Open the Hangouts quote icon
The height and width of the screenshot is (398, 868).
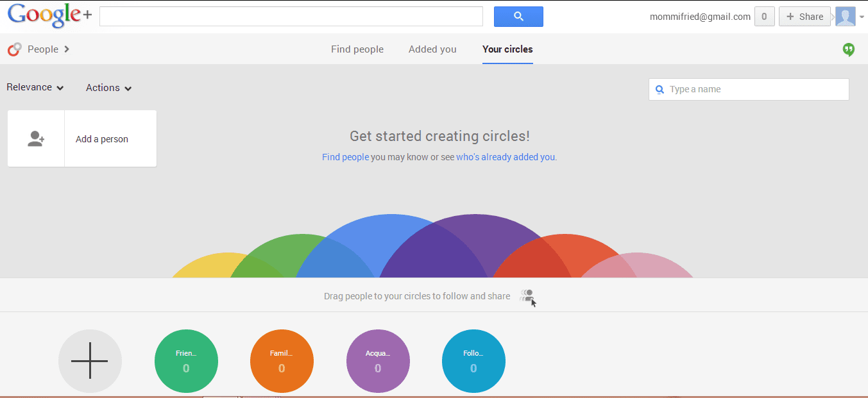pyautogui.click(x=849, y=49)
